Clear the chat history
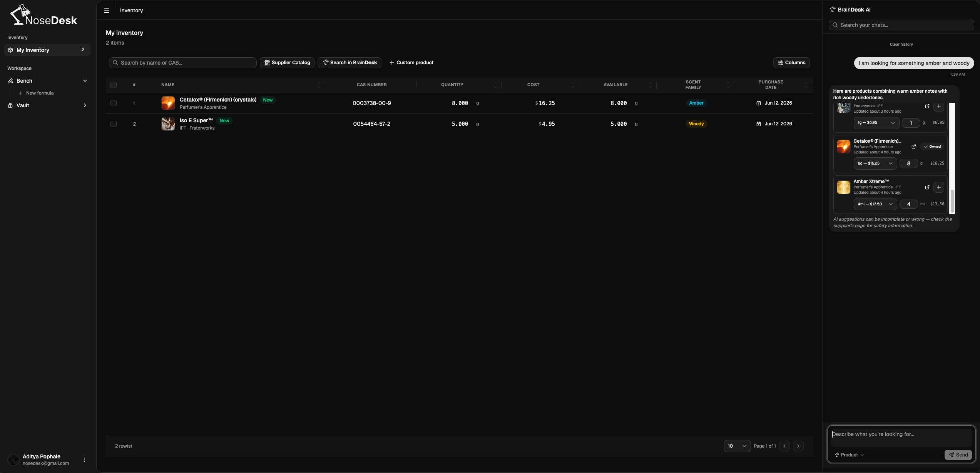 tap(901, 45)
